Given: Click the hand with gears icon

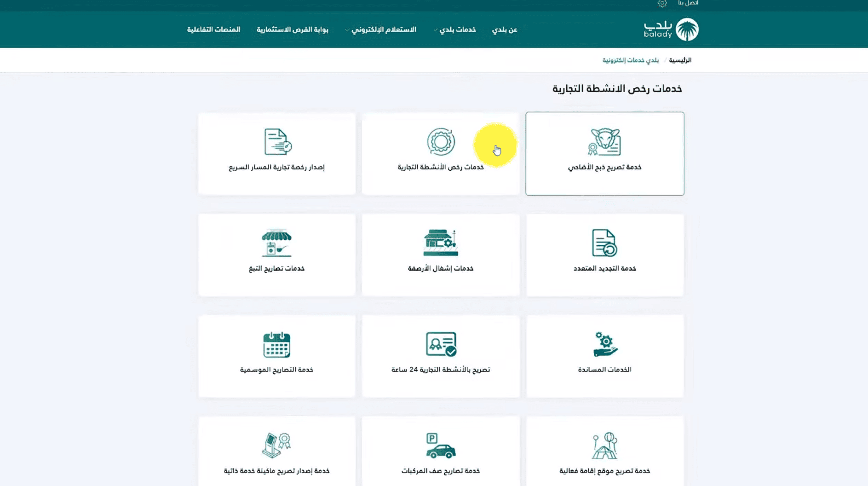Looking at the screenshot, I should coord(605,344).
